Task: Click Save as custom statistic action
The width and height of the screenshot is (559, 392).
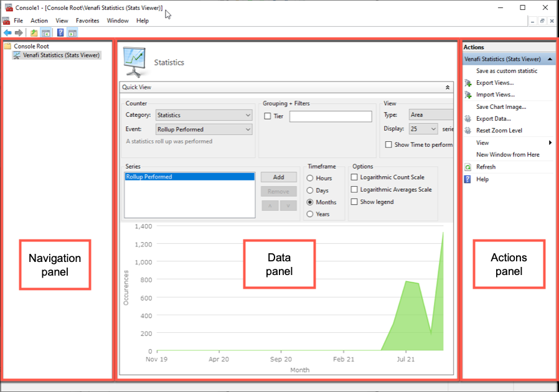Action: (506, 71)
